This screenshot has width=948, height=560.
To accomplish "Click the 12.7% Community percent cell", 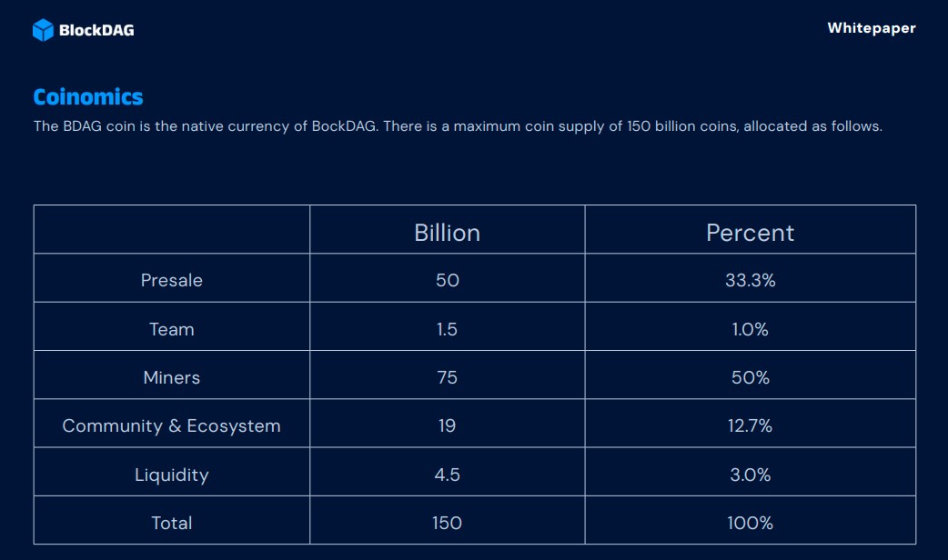I will [x=750, y=425].
